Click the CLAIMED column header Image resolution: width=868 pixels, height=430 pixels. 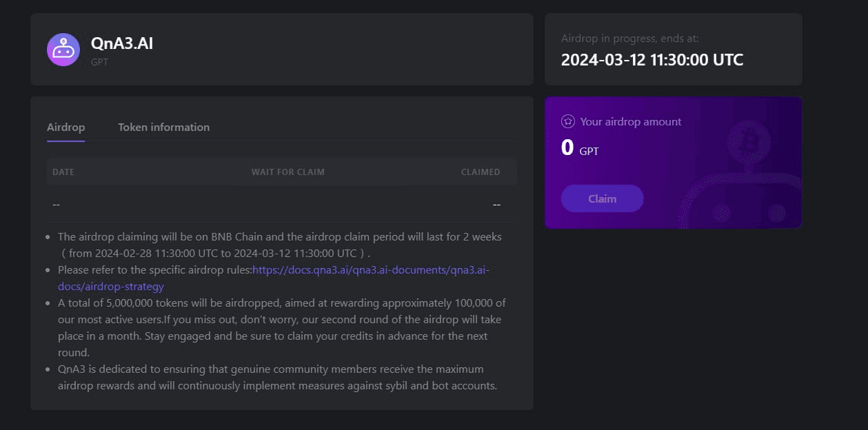(x=481, y=172)
